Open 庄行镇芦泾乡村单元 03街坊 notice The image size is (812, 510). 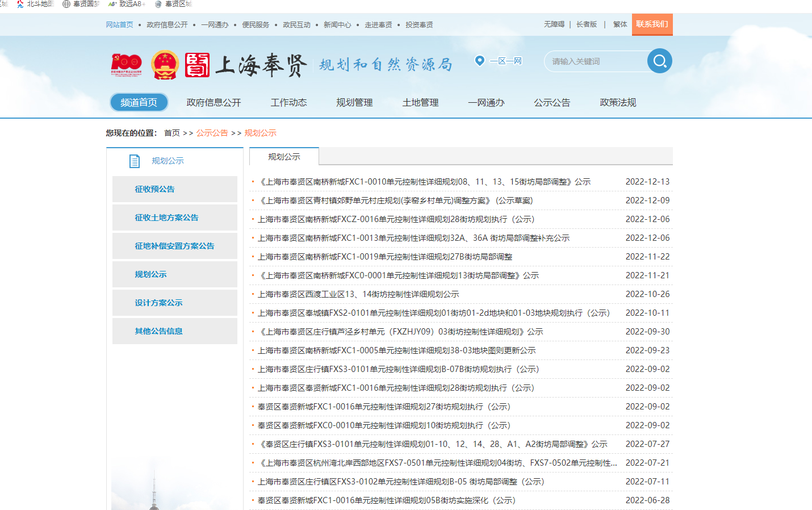pos(400,332)
